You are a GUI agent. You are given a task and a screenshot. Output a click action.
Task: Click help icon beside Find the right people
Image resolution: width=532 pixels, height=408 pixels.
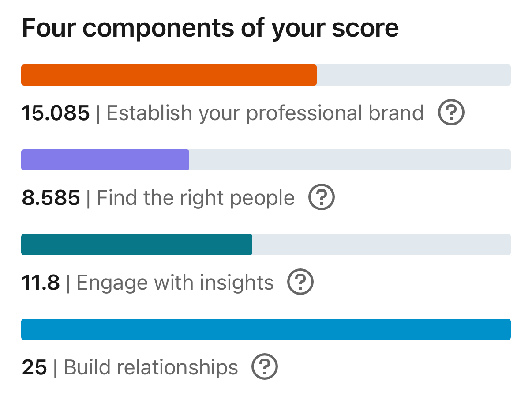coord(321,198)
